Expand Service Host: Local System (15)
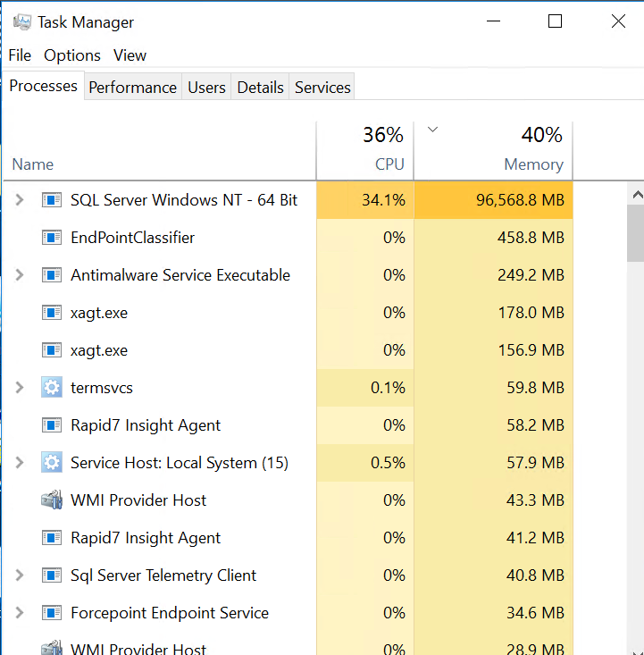The width and height of the screenshot is (644, 655). (x=20, y=462)
